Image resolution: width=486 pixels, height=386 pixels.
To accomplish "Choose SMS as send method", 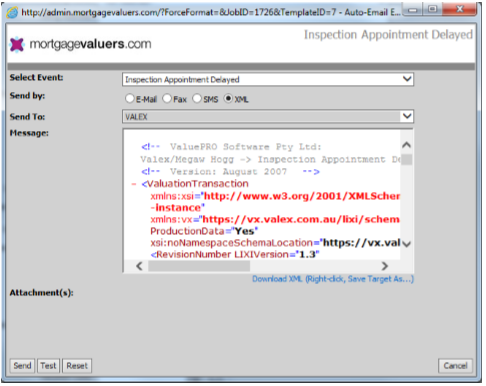I will coord(197,99).
